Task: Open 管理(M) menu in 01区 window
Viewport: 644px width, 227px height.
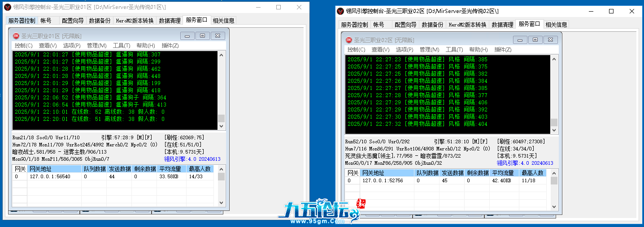Action: [x=96, y=46]
